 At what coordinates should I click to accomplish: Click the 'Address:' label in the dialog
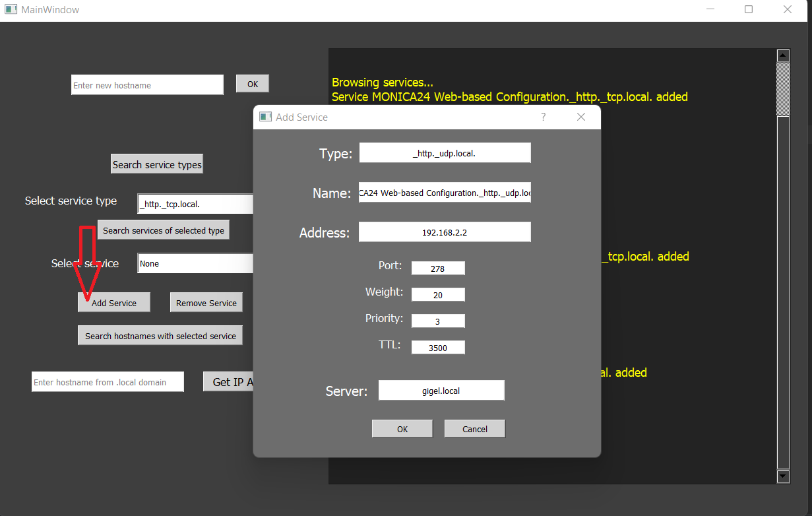click(325, 233)
